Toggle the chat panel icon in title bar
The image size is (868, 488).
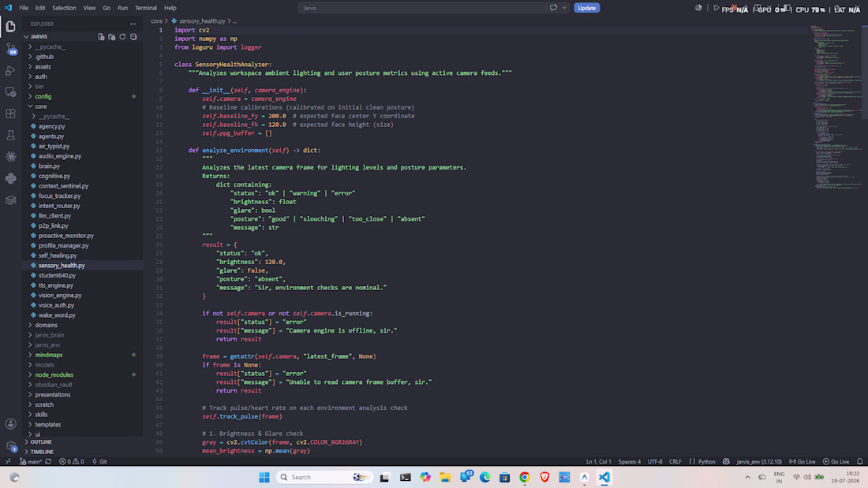[x=553, y=8]
